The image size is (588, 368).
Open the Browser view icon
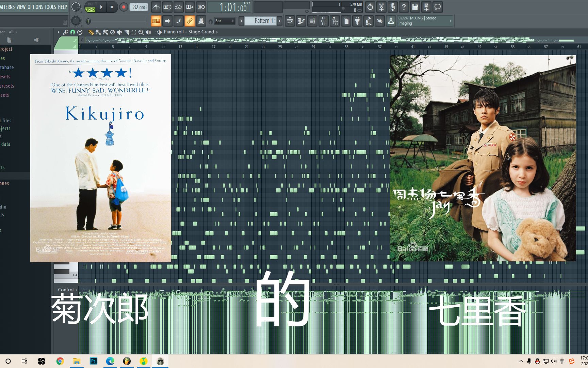335,21
